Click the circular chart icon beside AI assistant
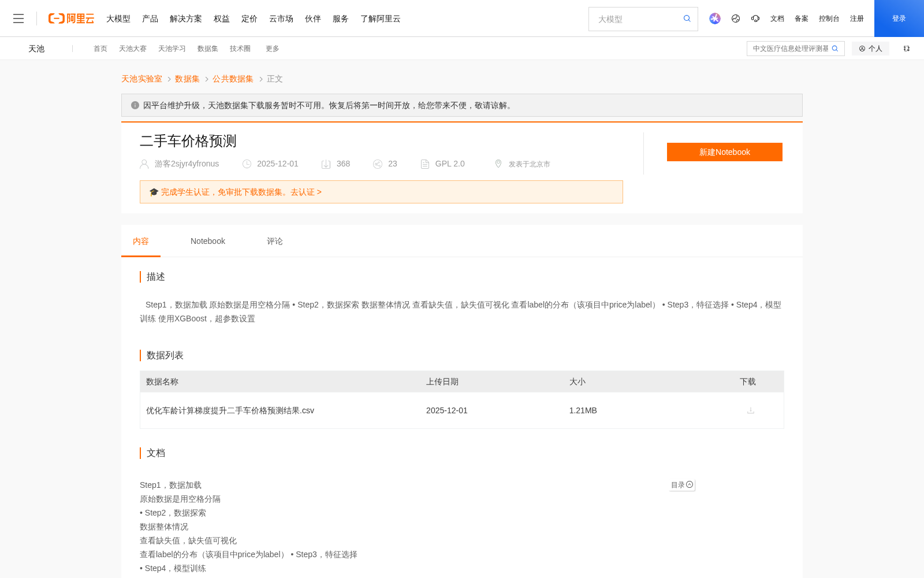 tap(736, 18)
